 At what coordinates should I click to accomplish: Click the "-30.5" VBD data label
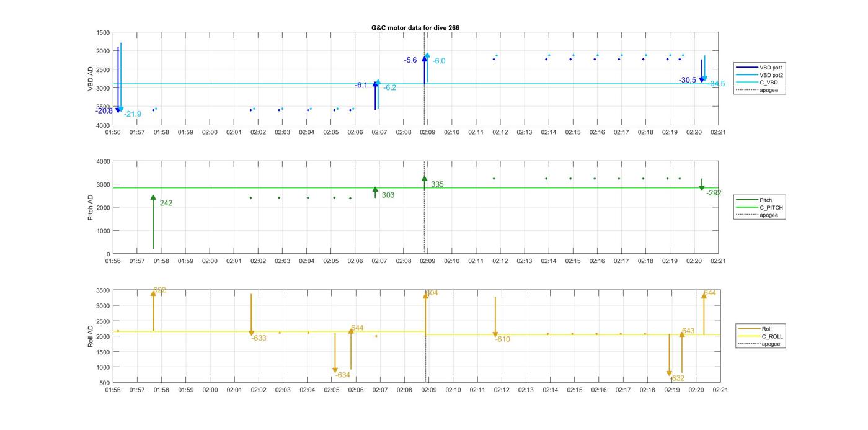pos(688,80)
